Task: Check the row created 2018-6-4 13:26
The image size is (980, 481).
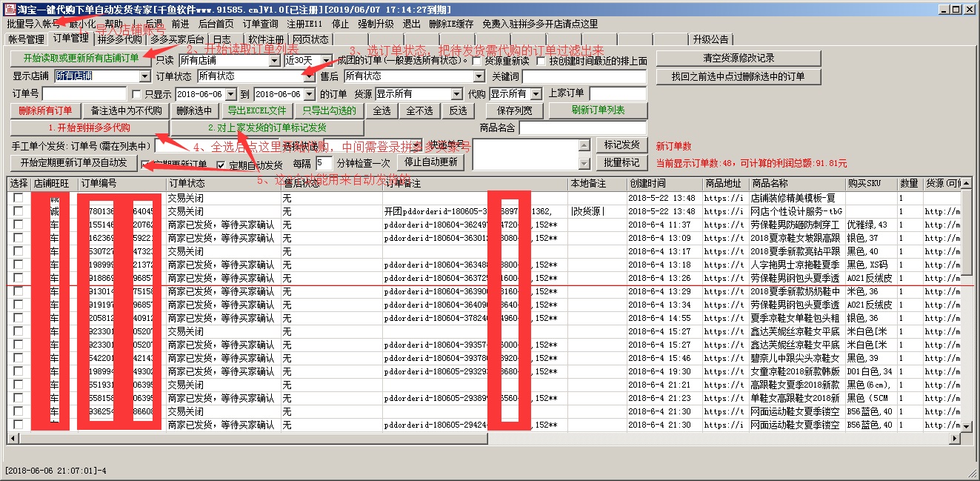Action: point(18,278)
